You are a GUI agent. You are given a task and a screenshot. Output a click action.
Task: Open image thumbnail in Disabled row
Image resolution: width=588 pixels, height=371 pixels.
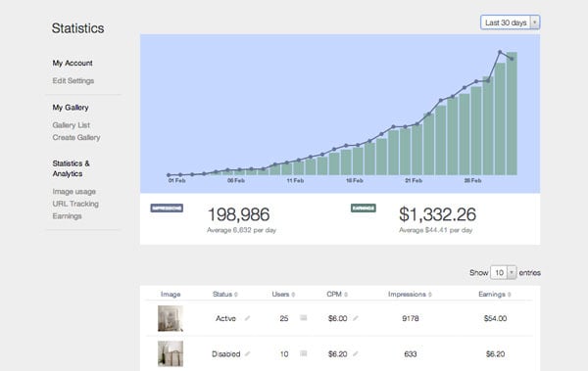[171, 353]
